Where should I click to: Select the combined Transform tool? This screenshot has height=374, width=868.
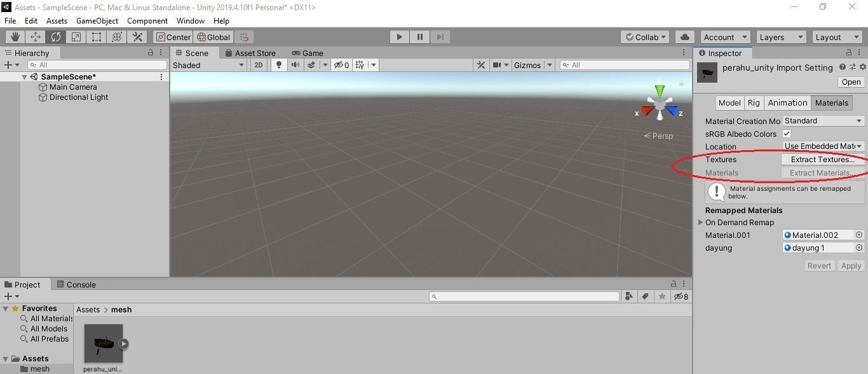tap(117, 37)
